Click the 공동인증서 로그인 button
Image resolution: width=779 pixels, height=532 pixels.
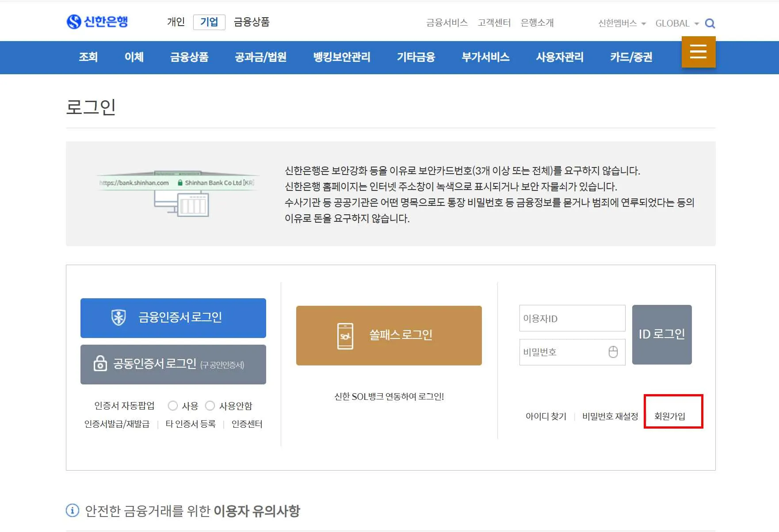point(173,365)
